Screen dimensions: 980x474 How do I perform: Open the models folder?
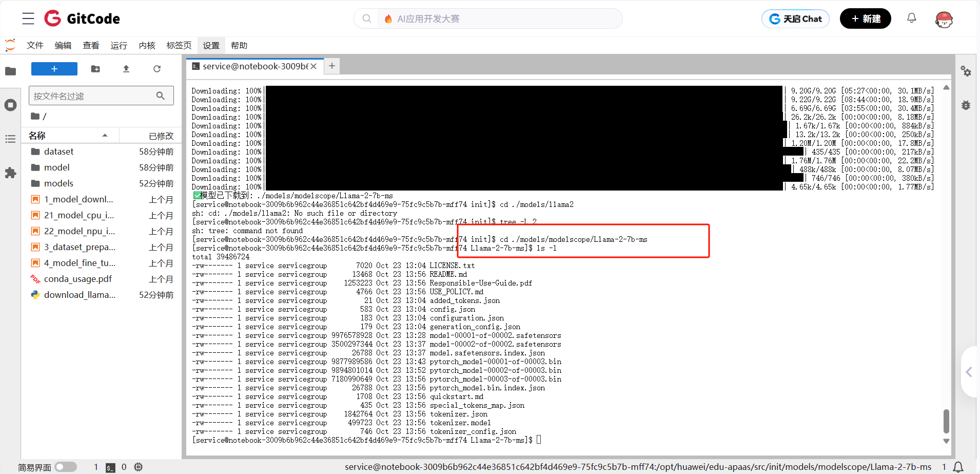(102, 183)
